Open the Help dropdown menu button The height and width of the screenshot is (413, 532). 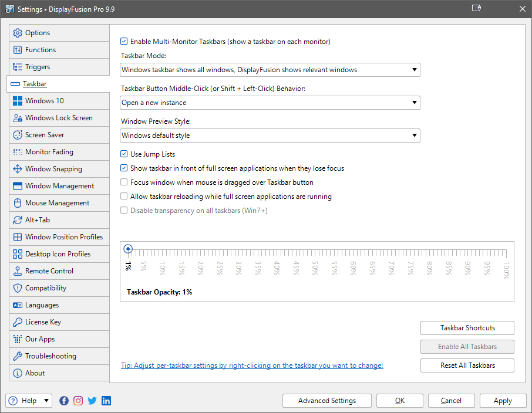(29, 401)
